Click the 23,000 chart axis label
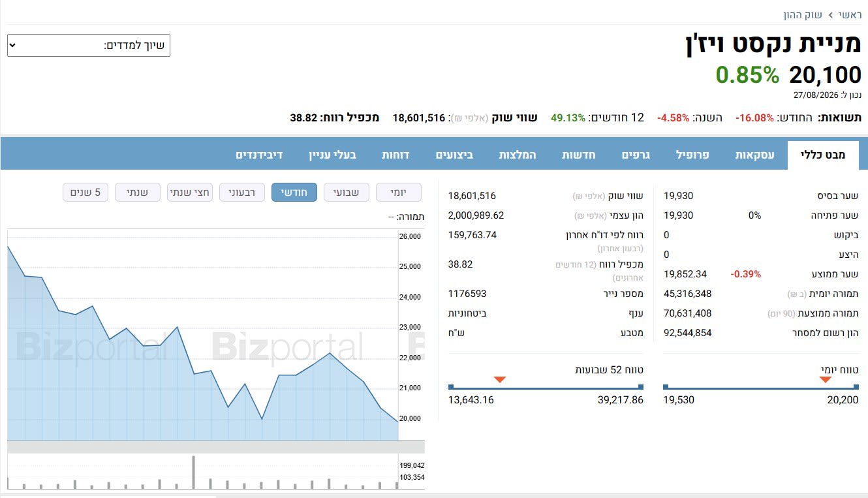 tap(410, 327)
